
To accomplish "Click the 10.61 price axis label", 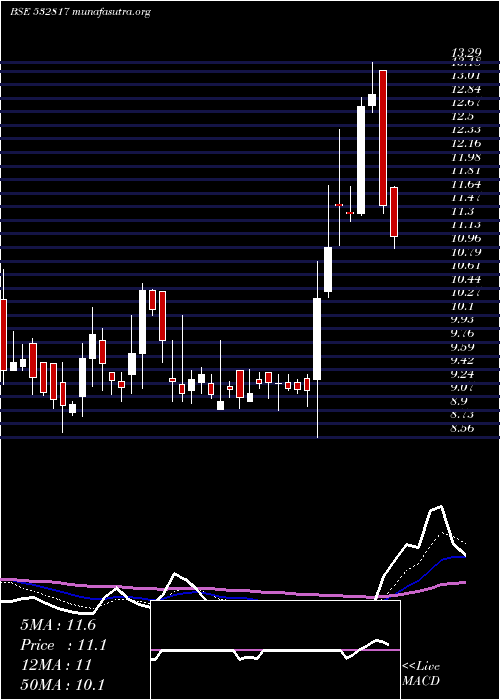I will (467, 266).
